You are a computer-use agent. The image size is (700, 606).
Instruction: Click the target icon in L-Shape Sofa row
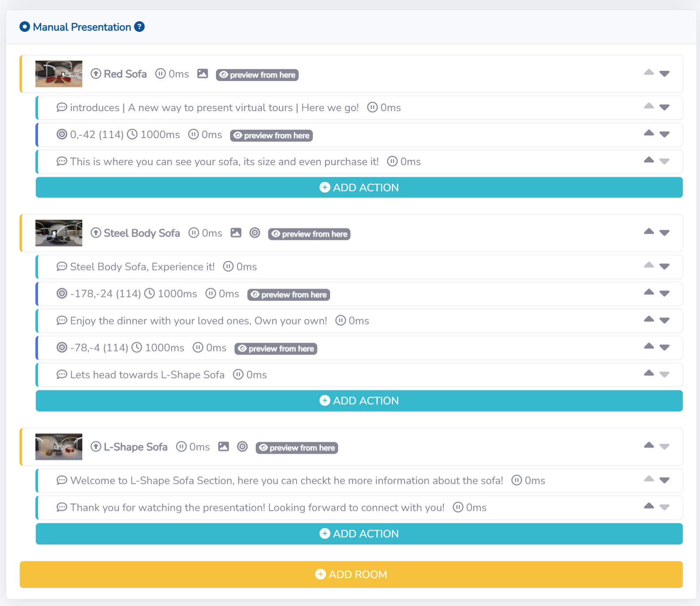pos(242,447)
